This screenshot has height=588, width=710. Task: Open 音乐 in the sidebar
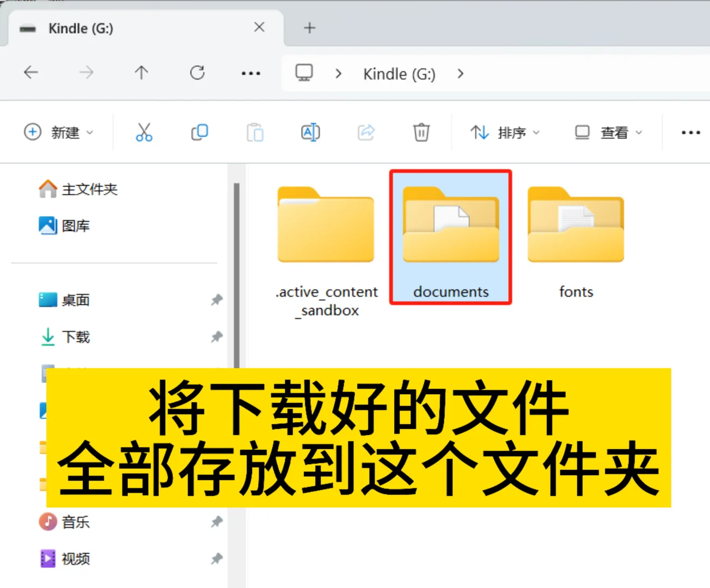coord(64,522)
